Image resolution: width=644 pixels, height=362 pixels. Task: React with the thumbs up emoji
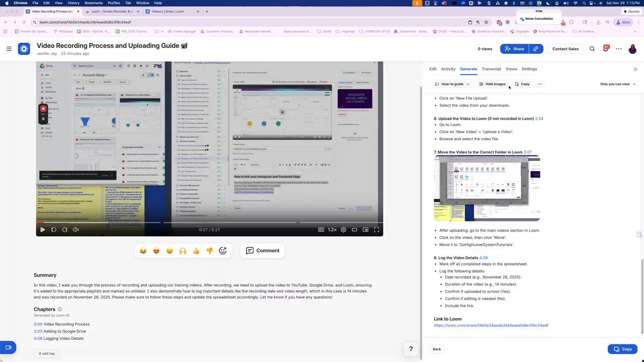click(196, 250)
